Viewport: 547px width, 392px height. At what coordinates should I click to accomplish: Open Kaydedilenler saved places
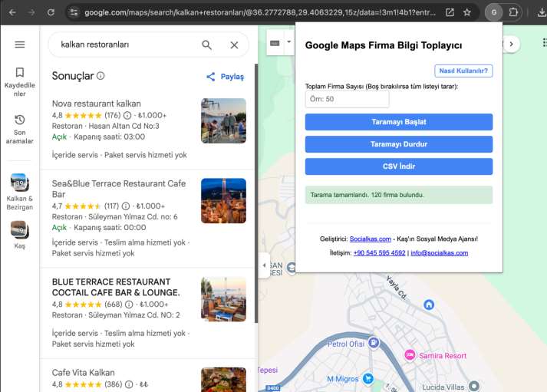[x=20, y=81]
